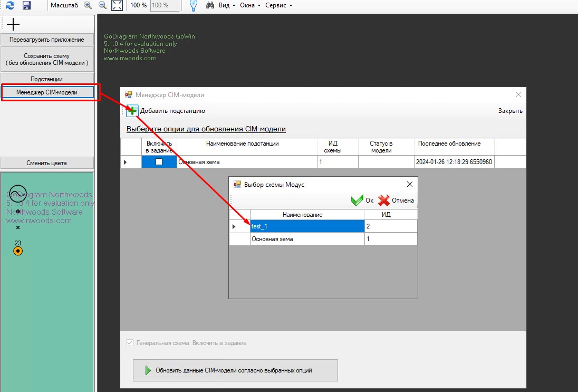Open the Окна dropdown menu
The height and width of the screenshot is (392, 578).
pos(250,5)
